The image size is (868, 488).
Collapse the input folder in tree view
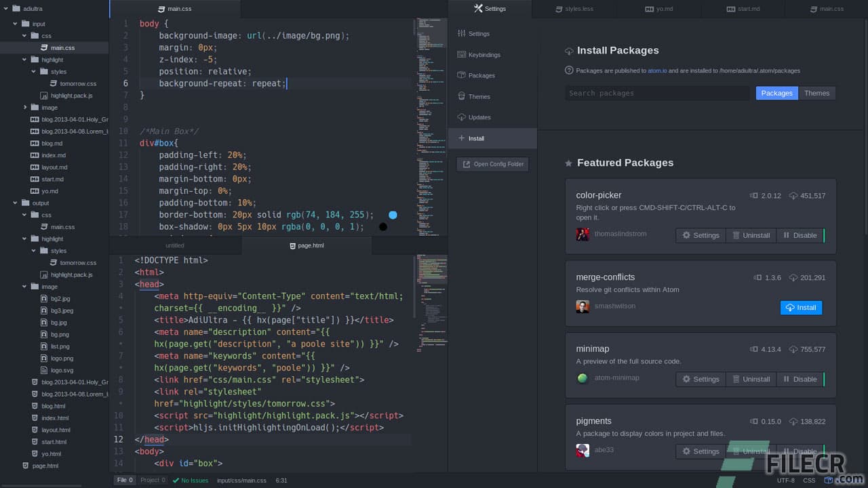coord(15,23)
